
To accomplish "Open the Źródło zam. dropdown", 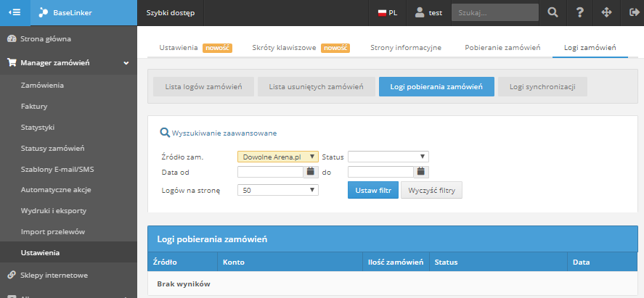I will coord(278,156).
